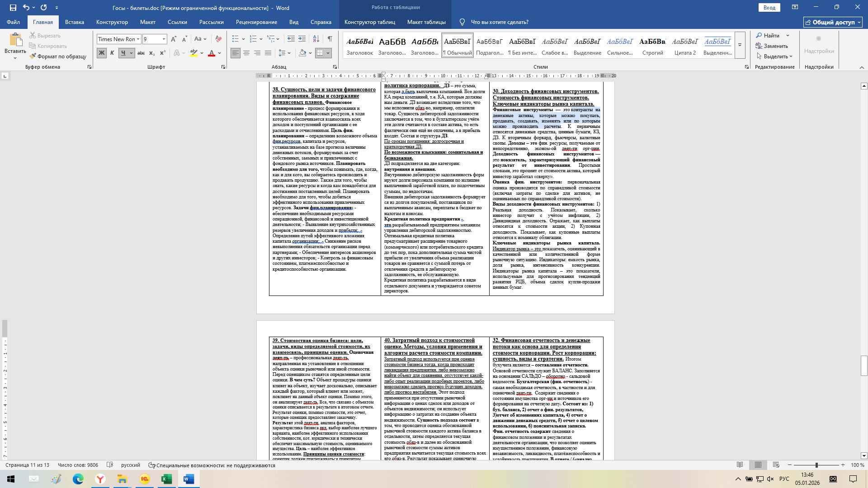Toggle paragraph marks (¶) display

(x=330, y=39)
